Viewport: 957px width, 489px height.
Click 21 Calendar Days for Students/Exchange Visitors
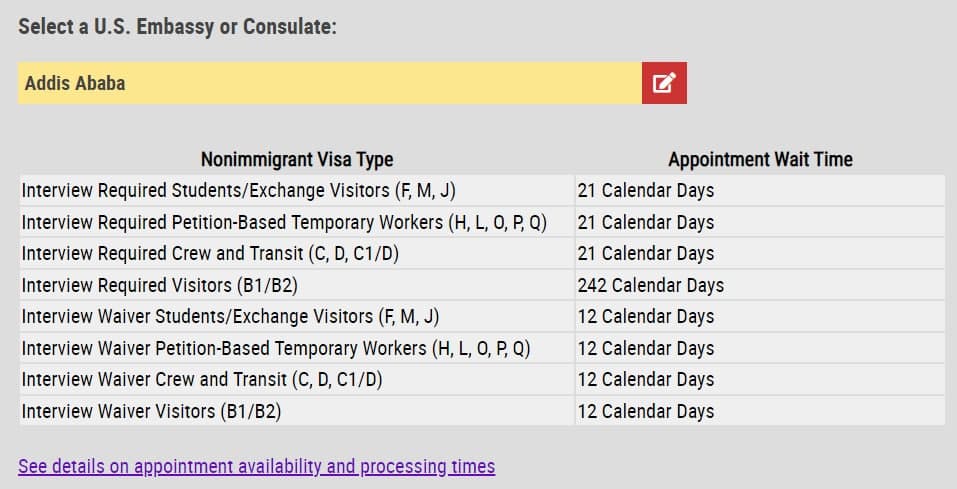[x=646, y=190]
